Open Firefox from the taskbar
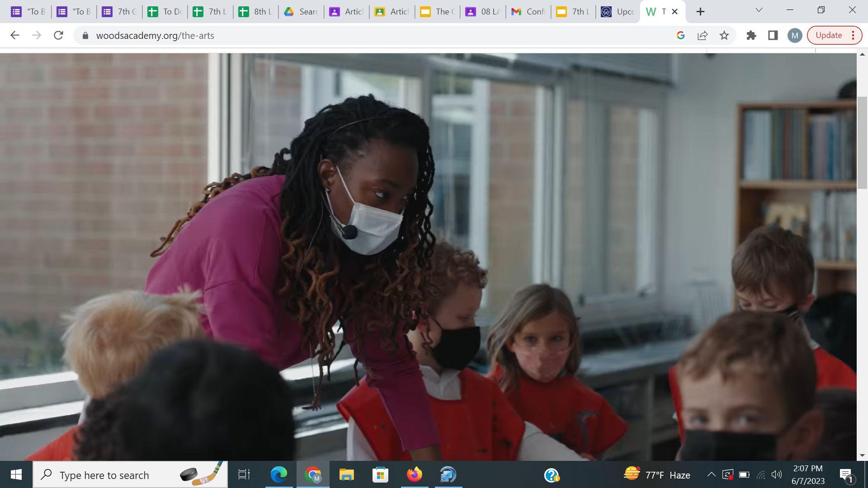Viewport: 868px width, 488px height. pyautogui.click(x=414, y=474)
